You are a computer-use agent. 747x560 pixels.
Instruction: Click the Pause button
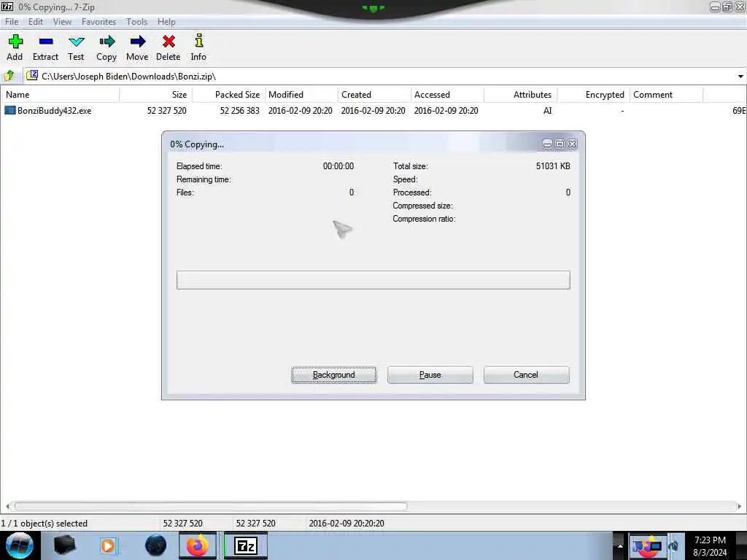pos(430,375)
